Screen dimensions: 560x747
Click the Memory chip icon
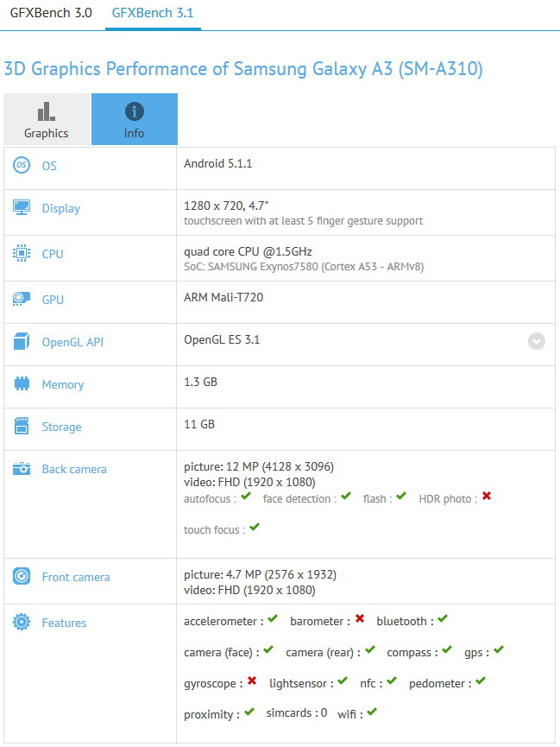pos(22,383)
